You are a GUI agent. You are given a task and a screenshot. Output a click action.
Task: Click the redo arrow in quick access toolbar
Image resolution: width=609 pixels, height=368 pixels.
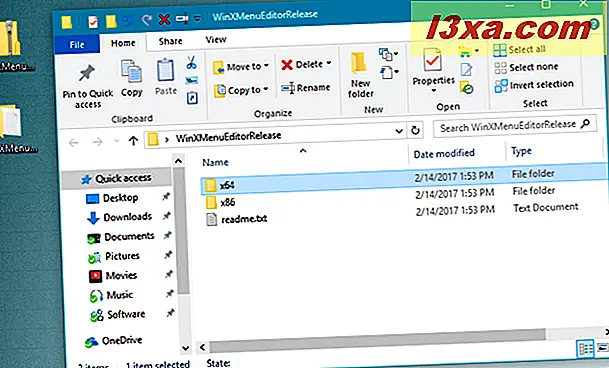click(146, 19)
